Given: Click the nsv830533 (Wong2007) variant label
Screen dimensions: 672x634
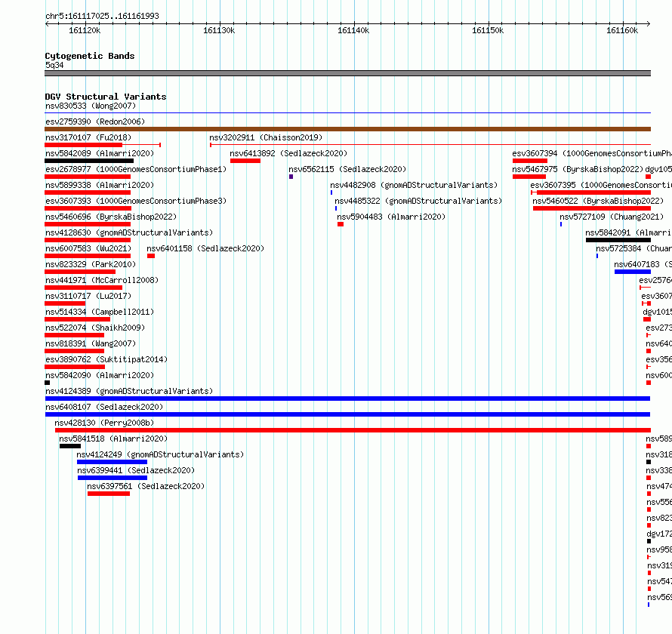Looking at the screenshot, I should tap(91, 106).
